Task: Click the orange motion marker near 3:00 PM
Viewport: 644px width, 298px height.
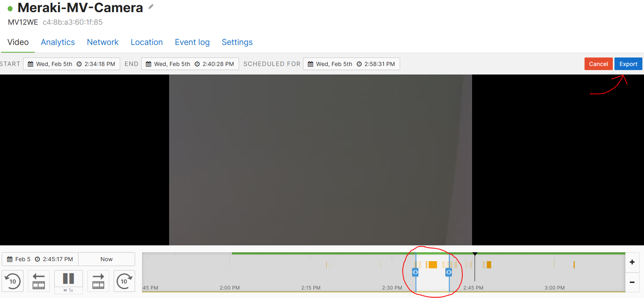Action: (574, 265)
